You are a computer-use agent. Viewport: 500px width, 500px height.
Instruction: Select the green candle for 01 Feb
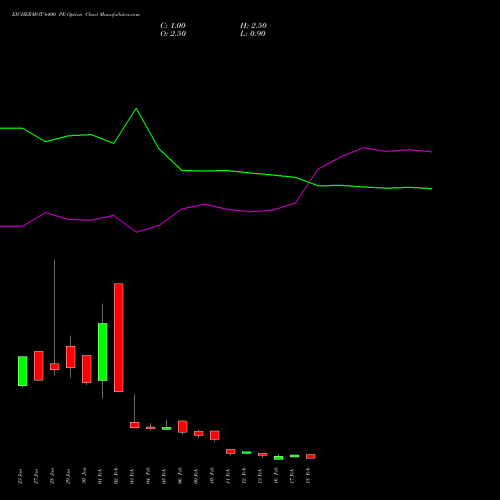[x=103, y=352]
